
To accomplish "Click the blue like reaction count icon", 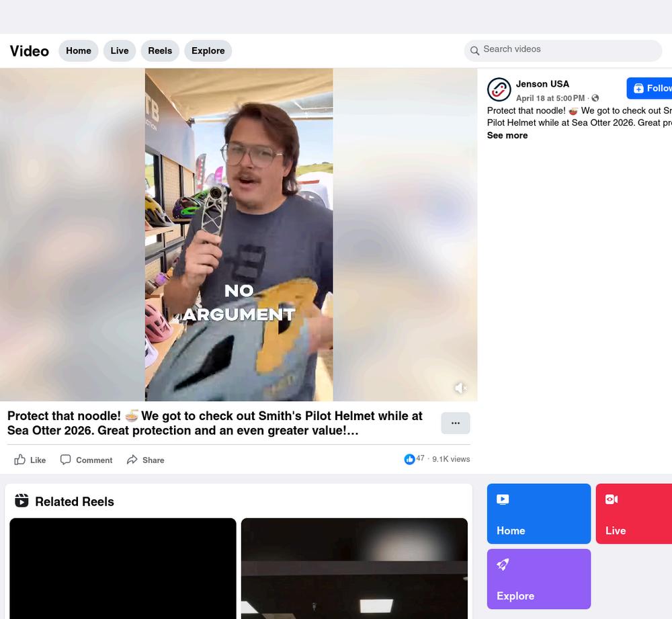I will tap(409, 459).
